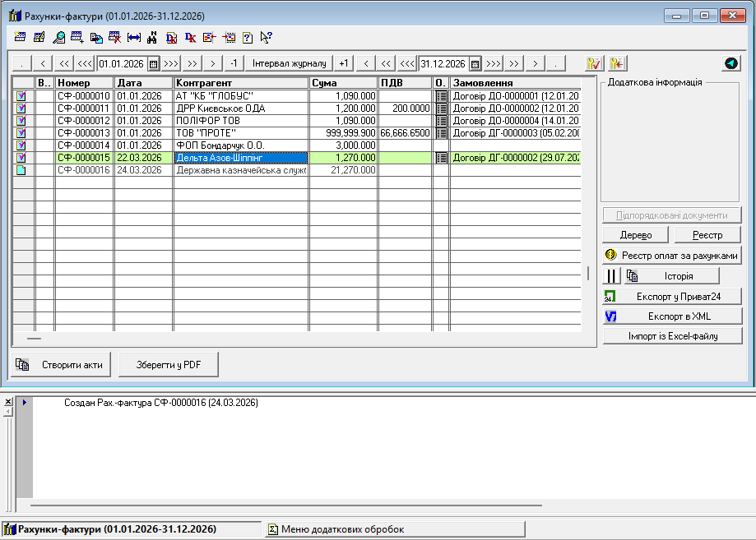Click the help question mark toolbar icon

(248, 37)
